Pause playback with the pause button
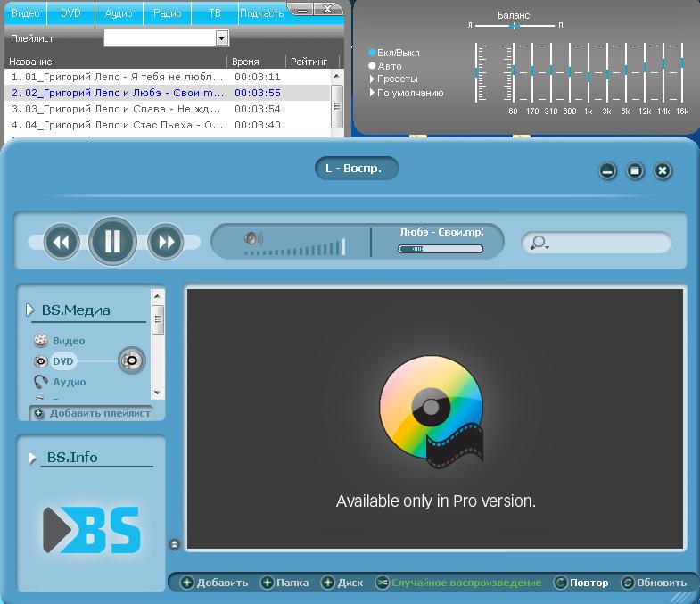 112,242
